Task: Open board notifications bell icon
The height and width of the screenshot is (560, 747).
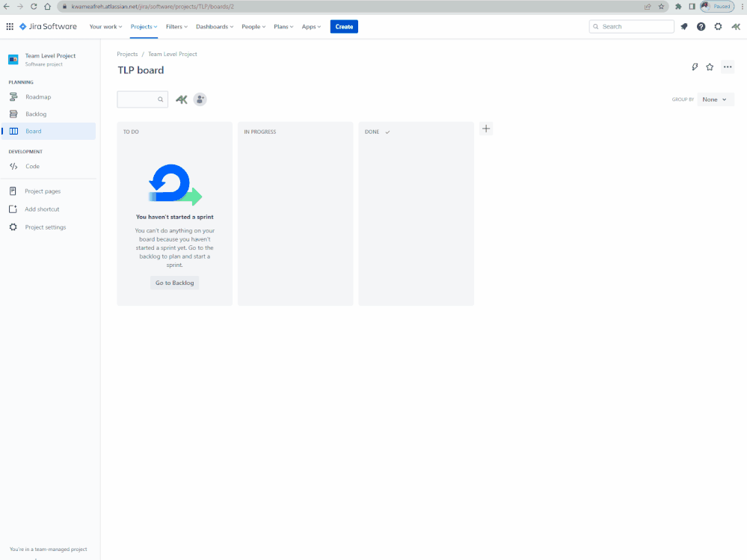Action: tap(683, 26)
